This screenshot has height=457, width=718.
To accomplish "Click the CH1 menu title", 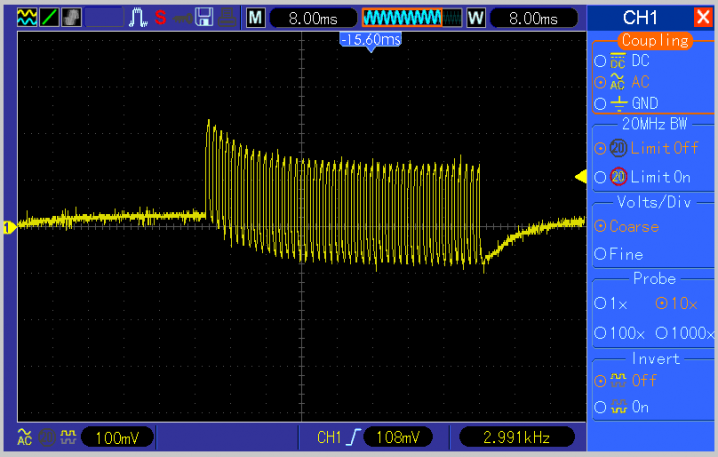I will pyautogui.click(x=640, y=17).
